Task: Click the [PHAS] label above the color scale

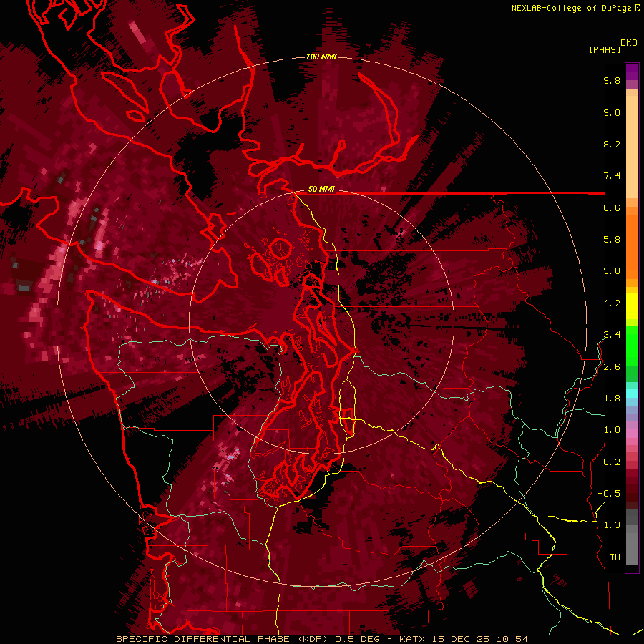Action: (x=605, y=49)
